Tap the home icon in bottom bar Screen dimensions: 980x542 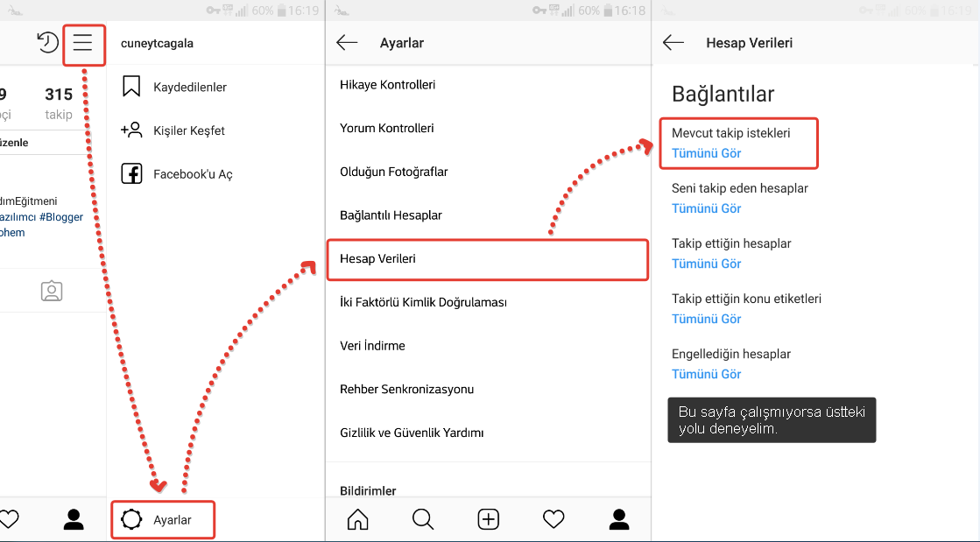[x=358, y=519]
